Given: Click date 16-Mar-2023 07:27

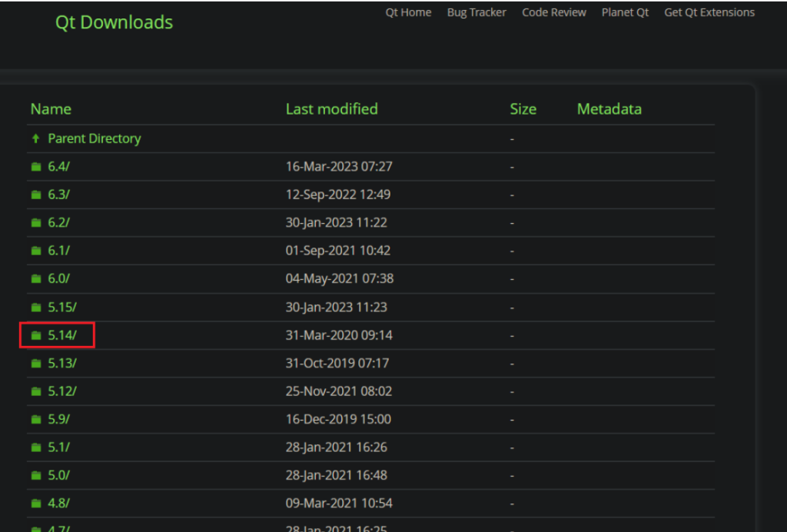Looking at the screenshot, I should (339, 167).
